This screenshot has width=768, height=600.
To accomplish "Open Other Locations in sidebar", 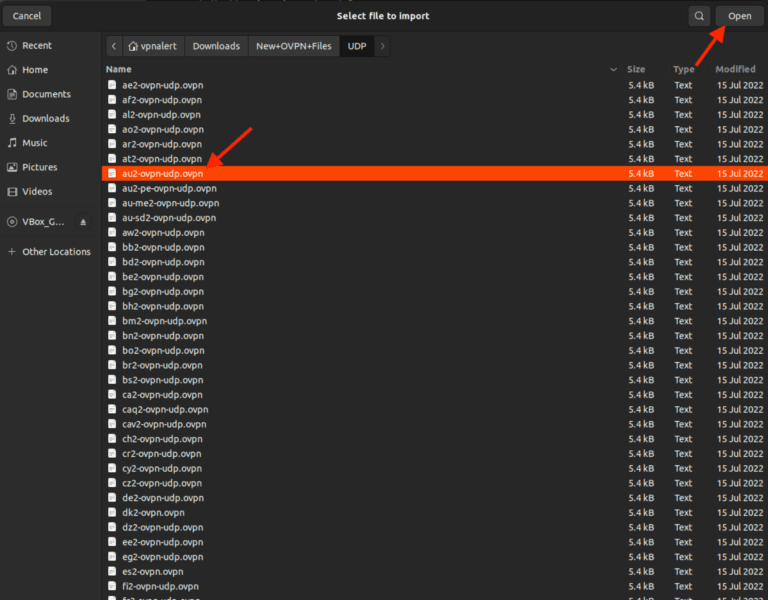I will (56, 252).
